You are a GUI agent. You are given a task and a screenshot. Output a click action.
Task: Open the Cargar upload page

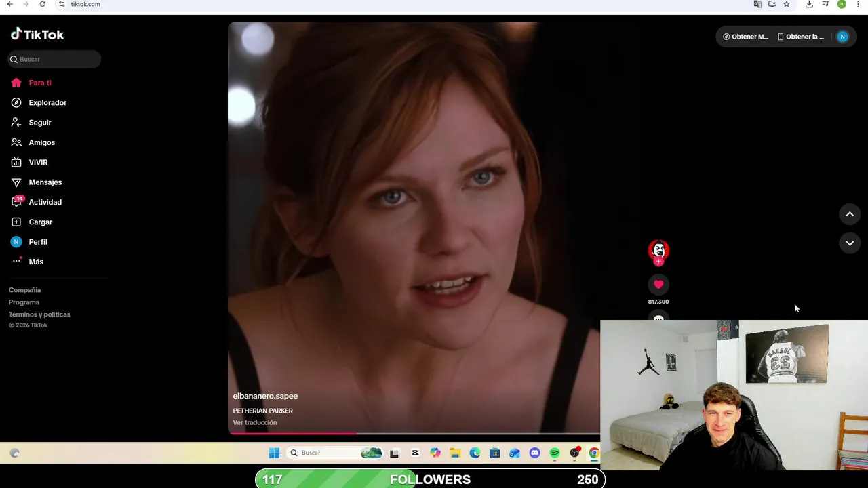(x=40, y=222)
